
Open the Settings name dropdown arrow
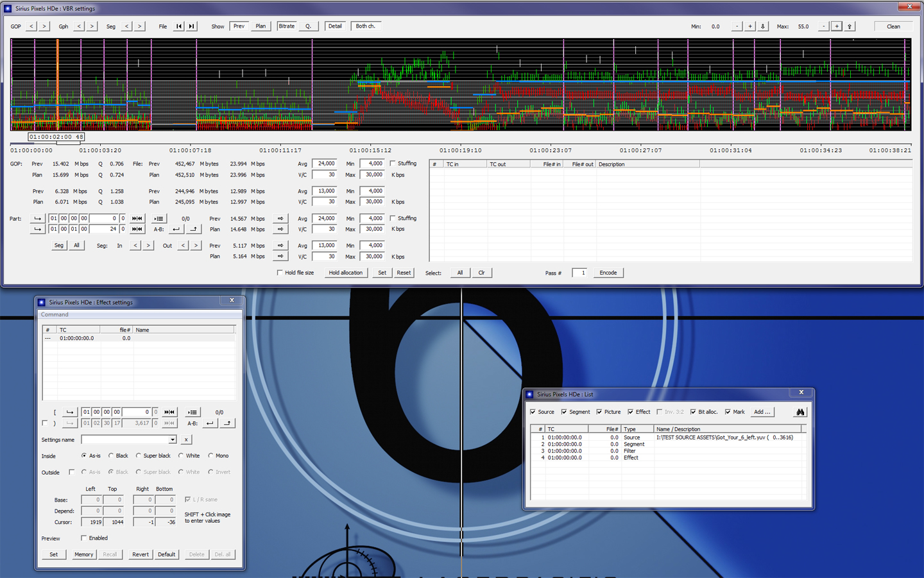(173, 440)
